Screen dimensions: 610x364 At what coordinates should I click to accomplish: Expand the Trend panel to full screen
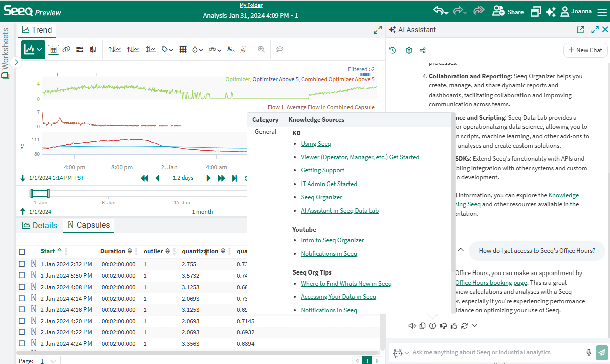click(378, 30)
